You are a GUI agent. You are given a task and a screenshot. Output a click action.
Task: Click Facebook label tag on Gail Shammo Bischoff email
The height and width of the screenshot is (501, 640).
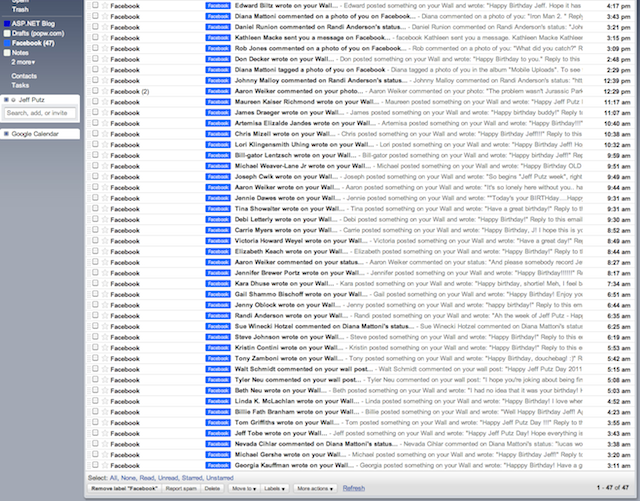pos(218,294)
